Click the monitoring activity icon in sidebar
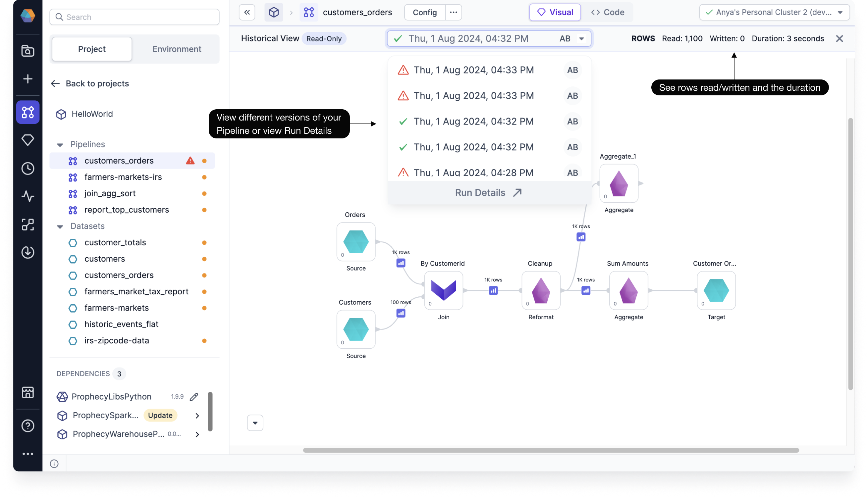 [28, 197]
